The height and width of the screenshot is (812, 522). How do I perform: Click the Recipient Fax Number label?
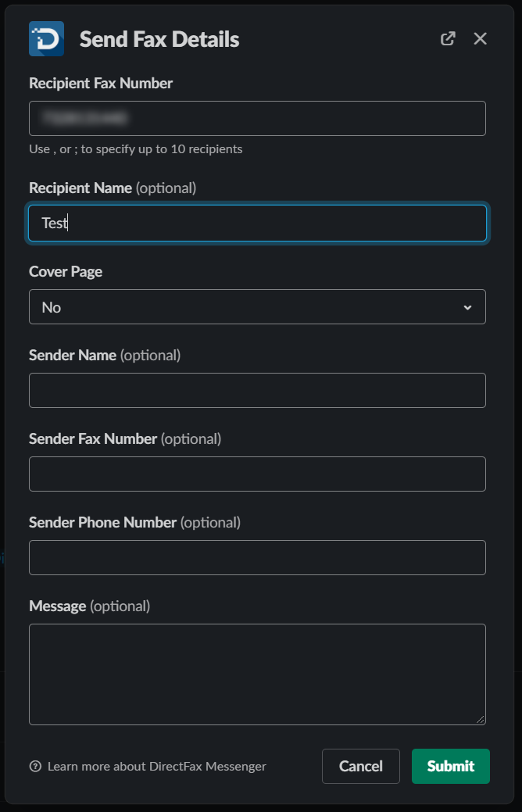(101, 83)
